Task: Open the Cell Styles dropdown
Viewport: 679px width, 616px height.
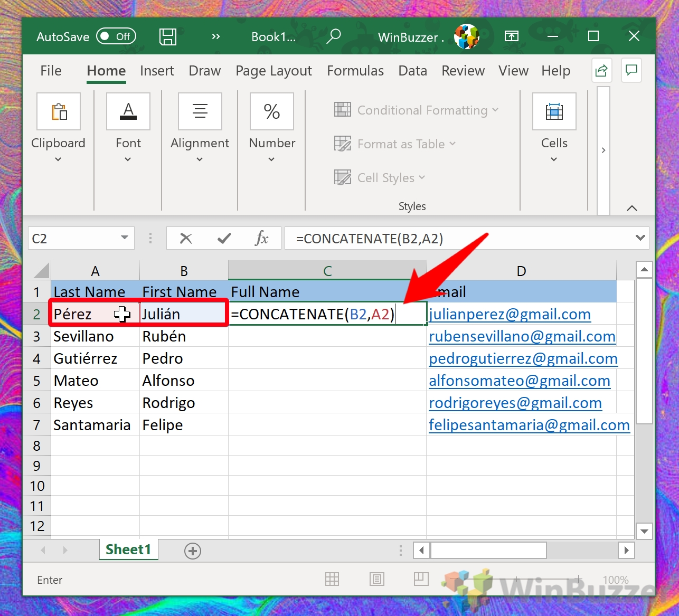Action: click(380, 178)
